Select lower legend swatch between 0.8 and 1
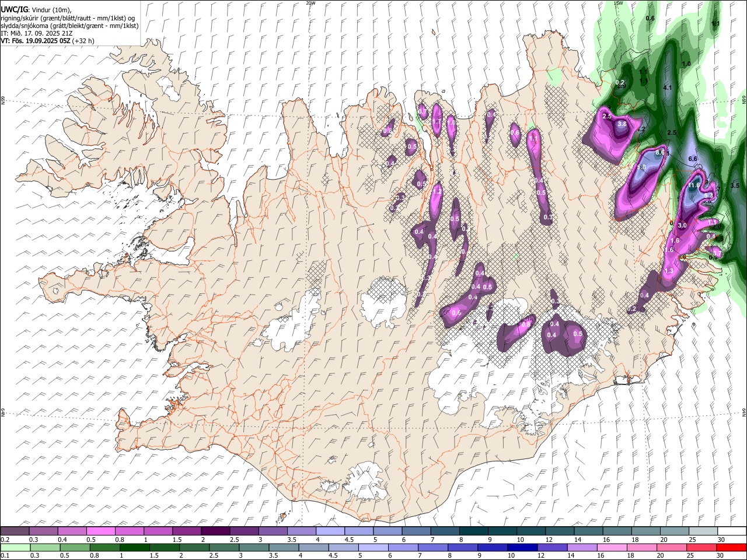747x560 pixels. pyautogui.click(x=104, y=548)
